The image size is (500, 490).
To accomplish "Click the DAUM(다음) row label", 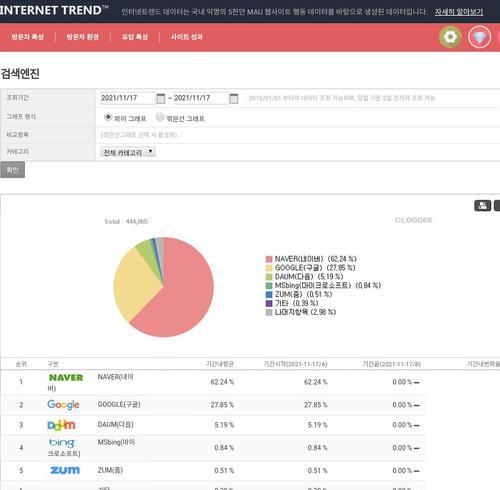I will coord(115,424).
